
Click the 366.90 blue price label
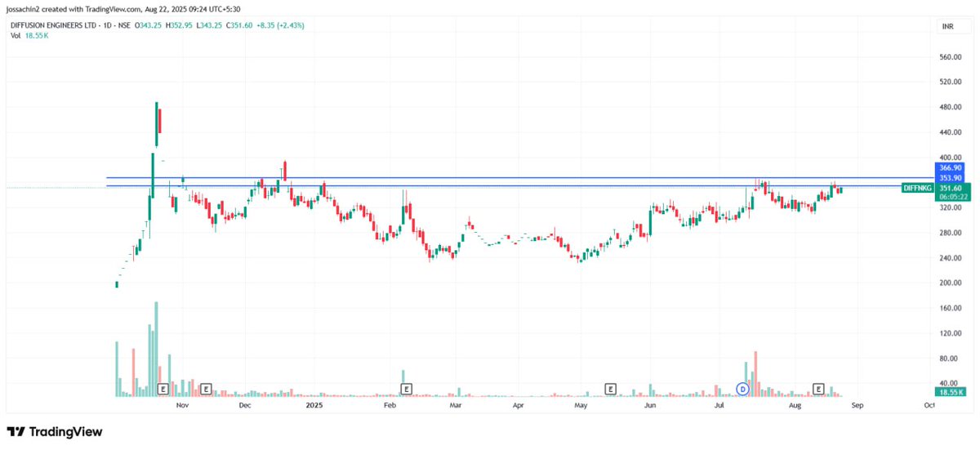tap(950, 167)
